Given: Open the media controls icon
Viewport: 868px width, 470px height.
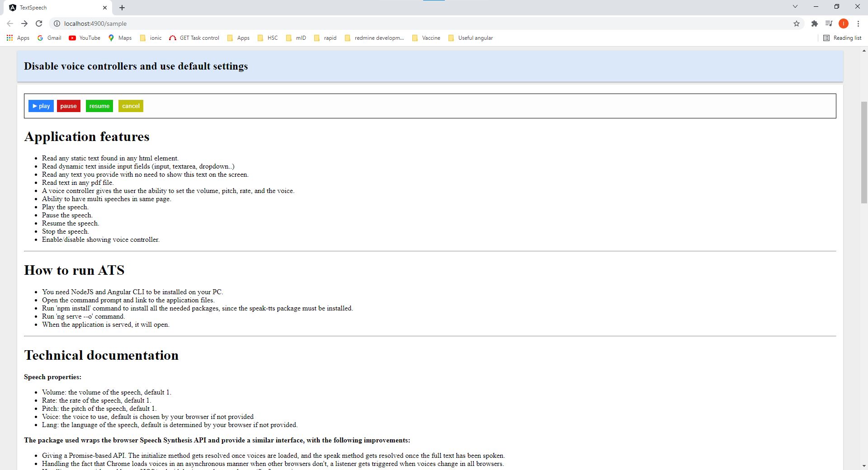Looking at the screenshot, I should pyautogui.click(x=829, y=23).
